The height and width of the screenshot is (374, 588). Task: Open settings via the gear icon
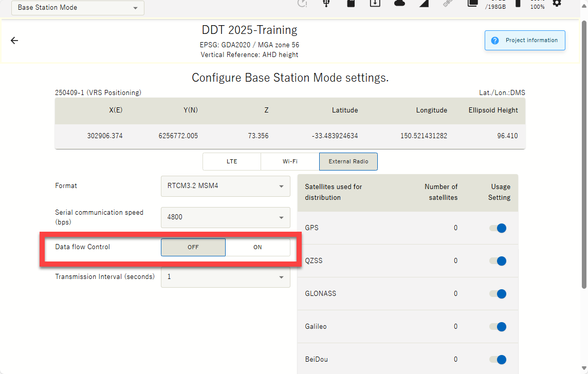(557, 4)
